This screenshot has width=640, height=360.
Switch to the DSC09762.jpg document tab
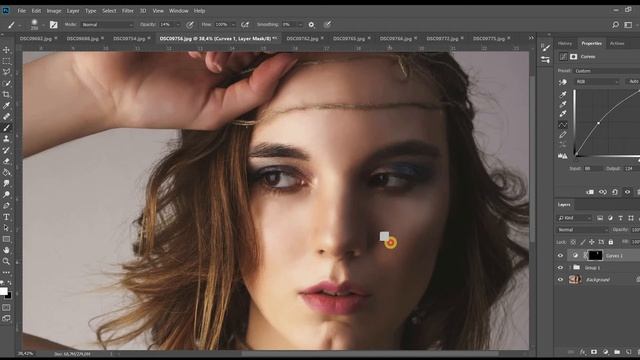click(x=302, y=39)
